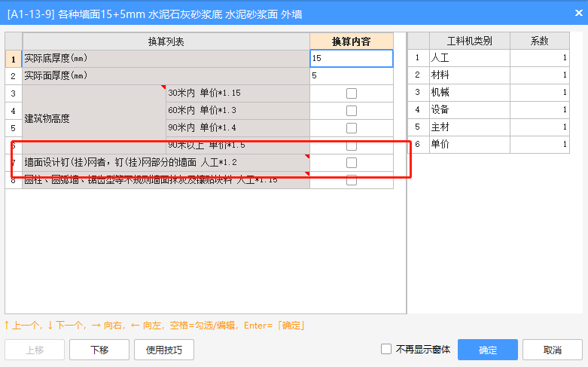
Task: Click the 60米内 单价*1.3 text
Action: [202, 110]
